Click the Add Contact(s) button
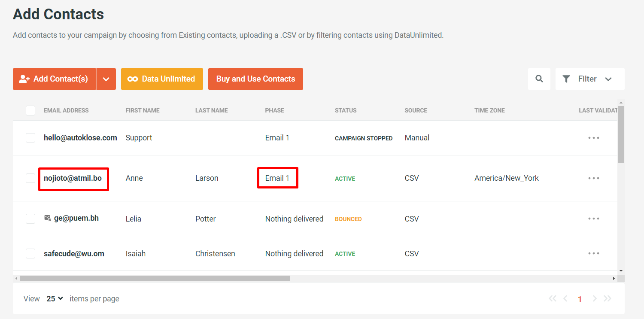 pos(54,79)
